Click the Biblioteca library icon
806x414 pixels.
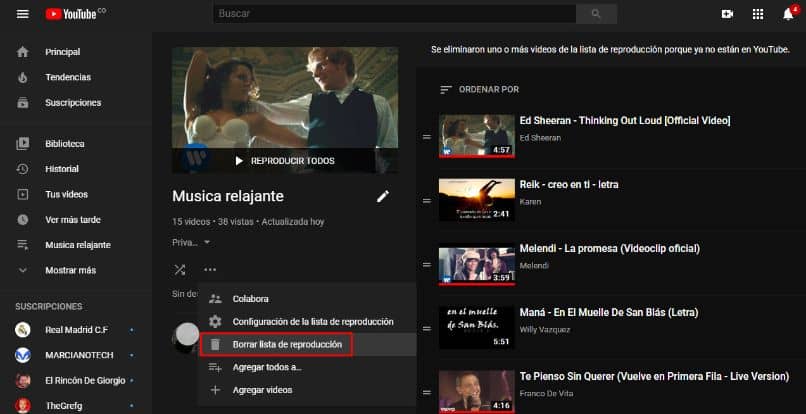coord(23,143)
